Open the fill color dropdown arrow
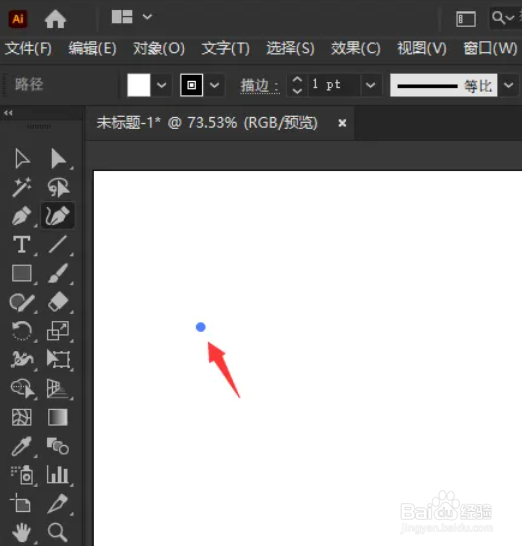 [x=161, y=85]
